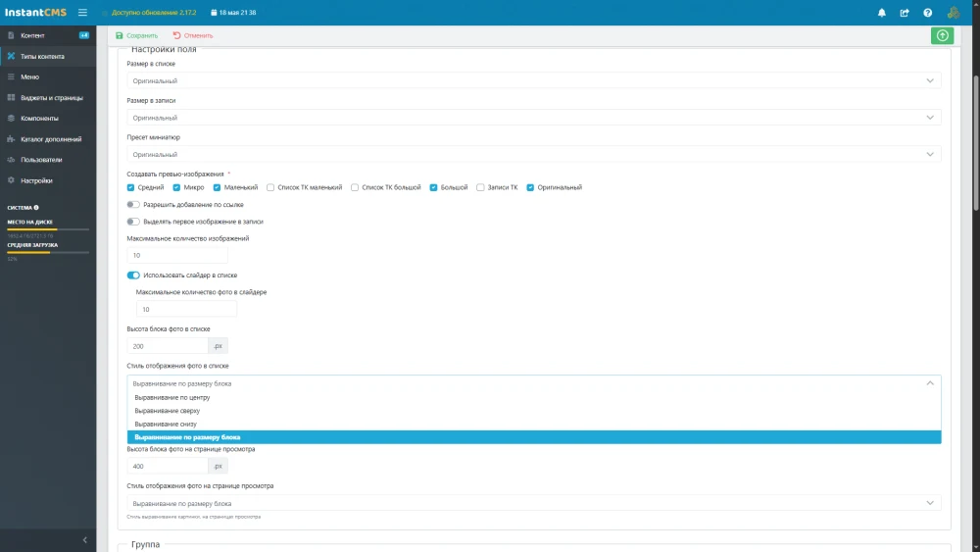Check the Список ТК большой checkbox
The height and width of the screenshot is (552, 980).
355,187
